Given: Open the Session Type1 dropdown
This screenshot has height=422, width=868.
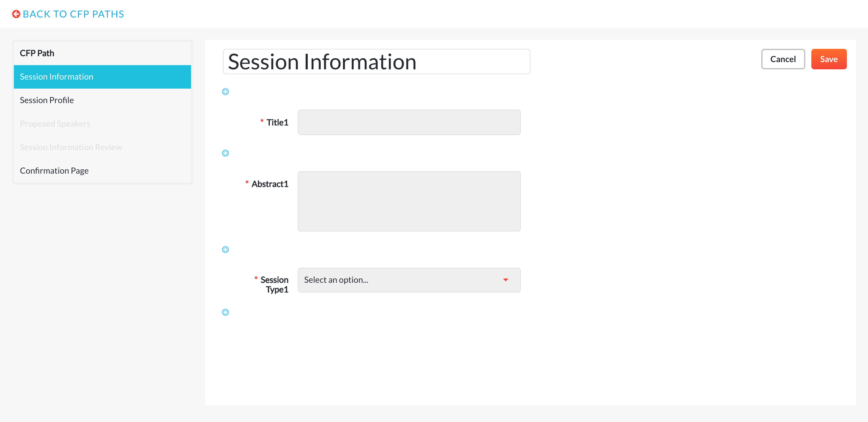Looking at the screenshot, I should (409, 280).
